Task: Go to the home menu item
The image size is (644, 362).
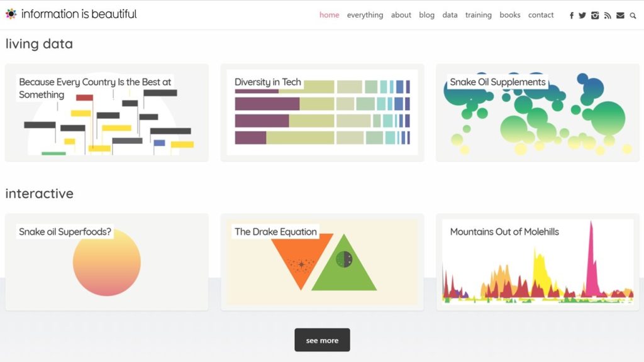Action: (x=330, y=15)
